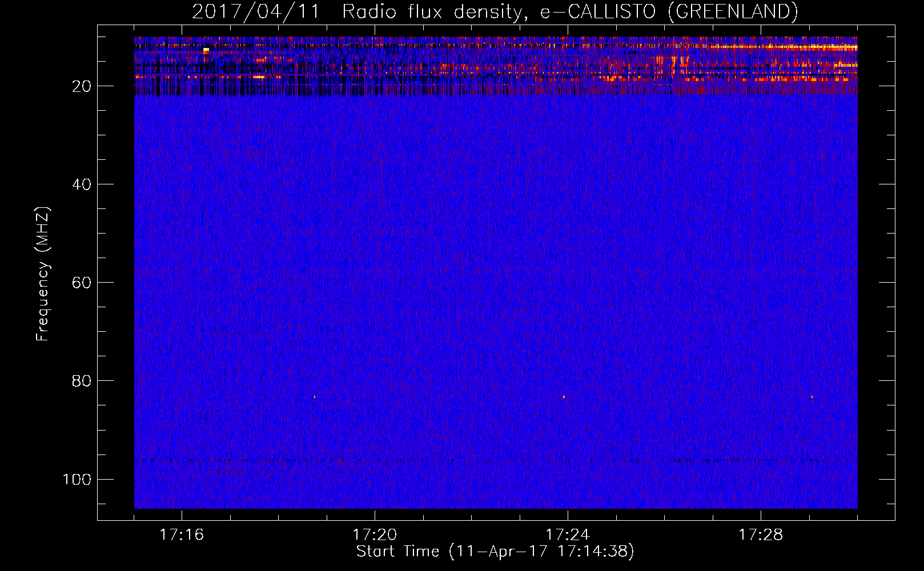Click the 20 frequency tick label
The height and width of the screenshot is (571, 924).
click(82, 86)
